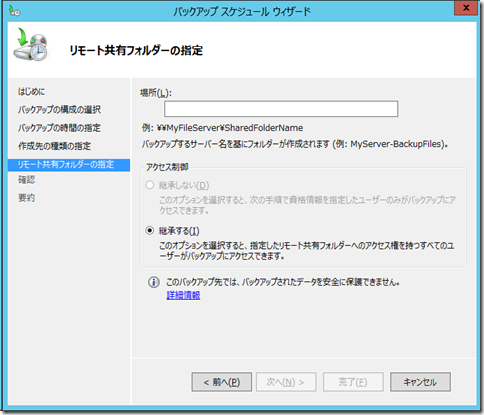
Task: Select バックアップの構成の選択 step
Action: tap(59, 110)
